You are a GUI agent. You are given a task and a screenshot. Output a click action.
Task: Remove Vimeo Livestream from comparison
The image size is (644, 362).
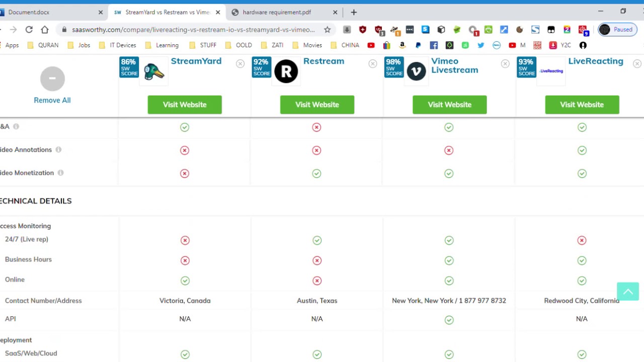[x=505, y=64]
